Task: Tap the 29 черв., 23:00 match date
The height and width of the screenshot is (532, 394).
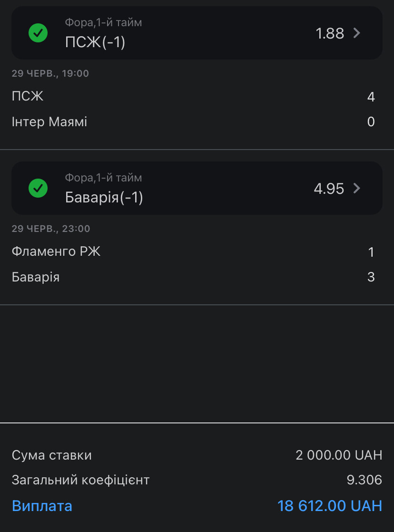Action: point(51,228)
